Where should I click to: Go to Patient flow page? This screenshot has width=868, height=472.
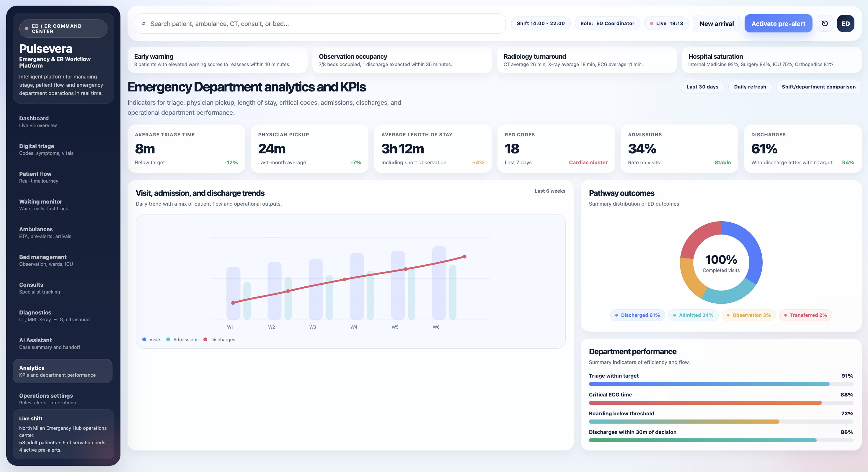pos(63,177)
